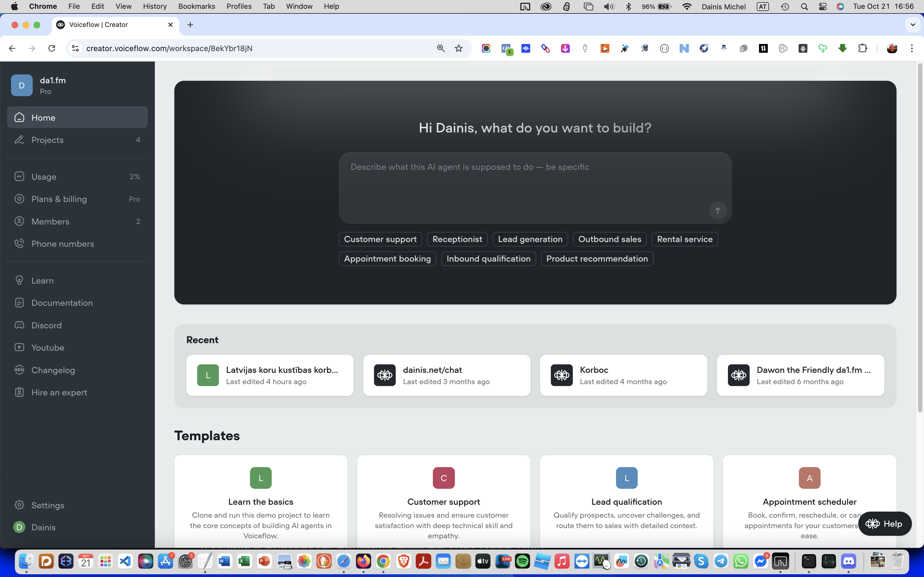Open Settings gear in sidebar
The width and height of the screenshot is (924, 577).
pyautogui.click(x=19, y=505)
